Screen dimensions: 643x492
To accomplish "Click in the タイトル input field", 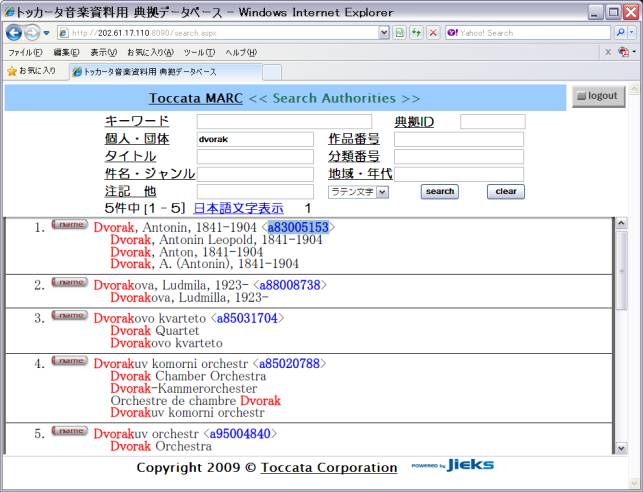I will 255,157.
